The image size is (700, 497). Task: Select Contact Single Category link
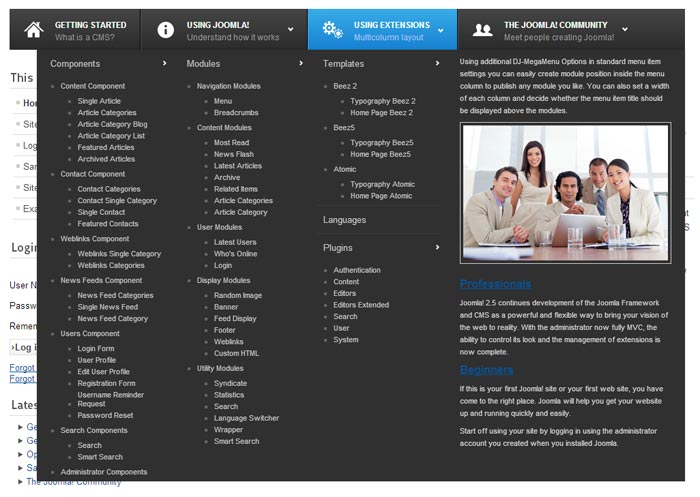(x=117, y=201)
